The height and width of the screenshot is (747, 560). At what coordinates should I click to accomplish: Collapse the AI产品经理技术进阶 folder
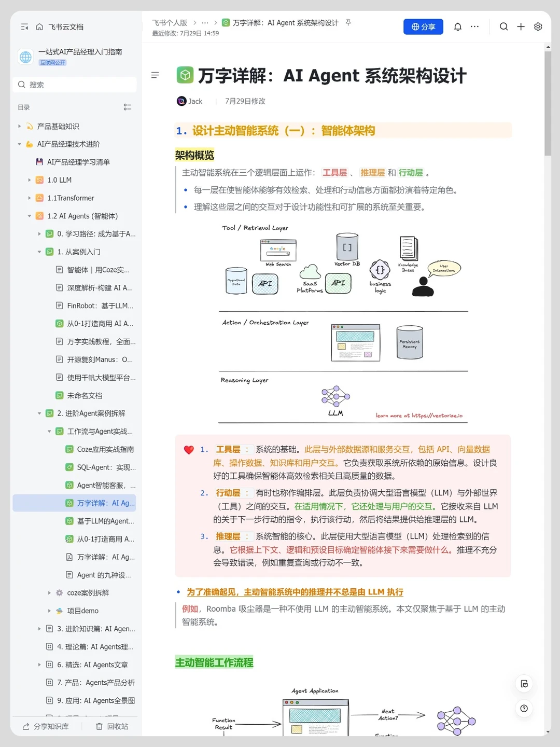[20, 144]
